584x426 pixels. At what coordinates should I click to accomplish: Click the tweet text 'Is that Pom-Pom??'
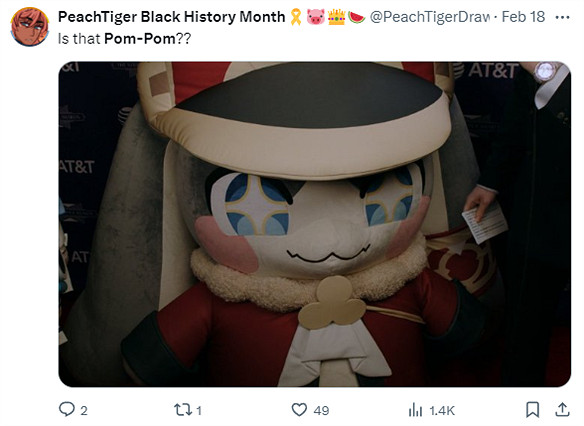tap(124, 38)
